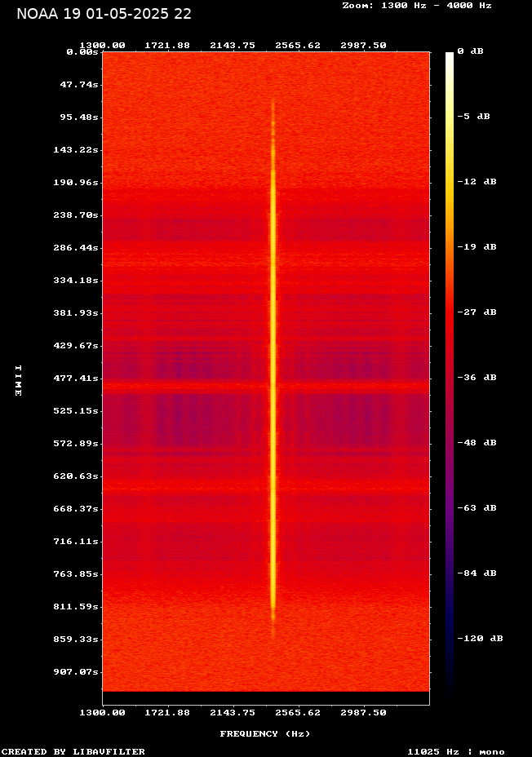This screenshot has height=757, width=532.
Task: Click the "-19 dB" color scale label
Action: [477, 246]
